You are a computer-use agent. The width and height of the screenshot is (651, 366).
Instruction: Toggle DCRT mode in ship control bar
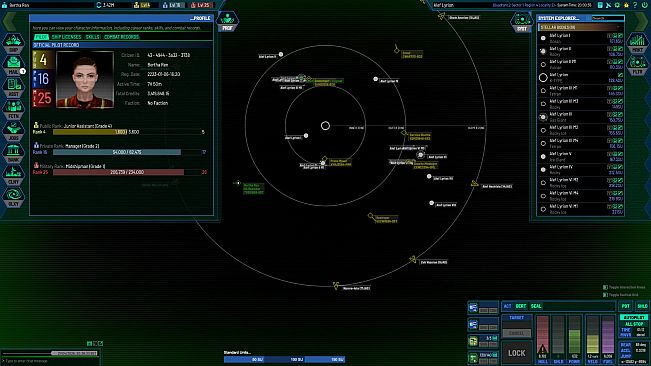(x=521, y=306)
